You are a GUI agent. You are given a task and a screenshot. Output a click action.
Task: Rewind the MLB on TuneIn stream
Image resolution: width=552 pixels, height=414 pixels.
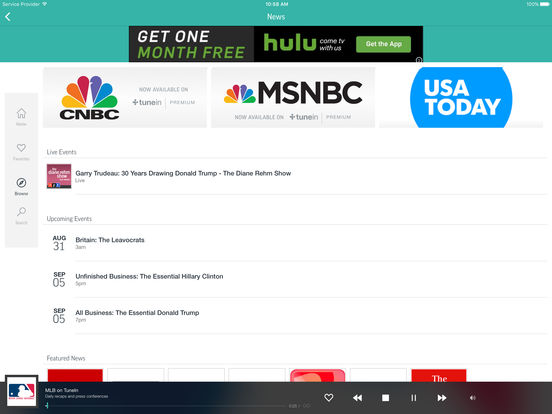pos(357,397)
